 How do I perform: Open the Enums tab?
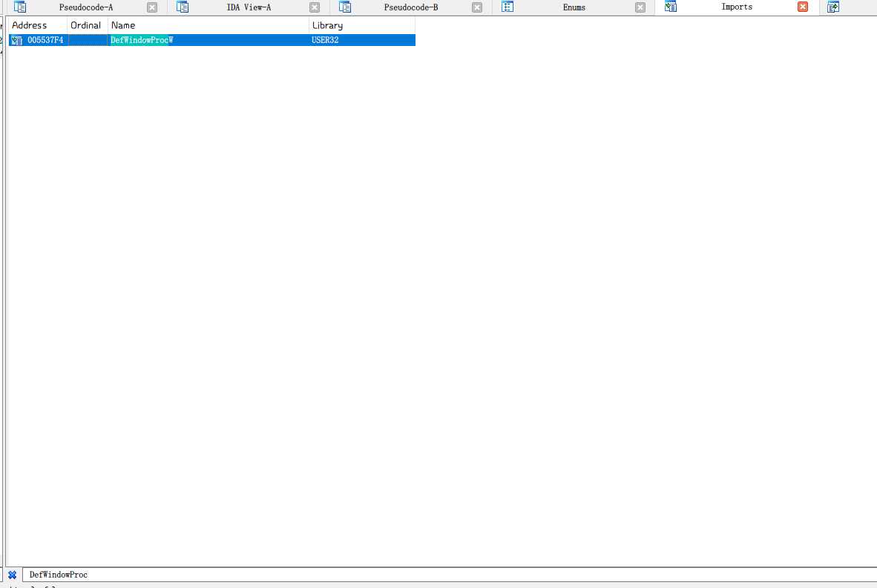point(574,7)
